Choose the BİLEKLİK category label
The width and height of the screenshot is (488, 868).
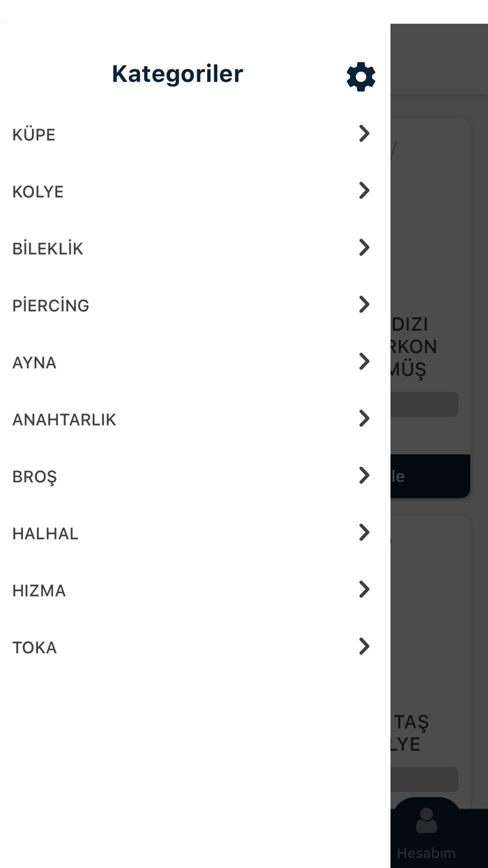point(48,249)
